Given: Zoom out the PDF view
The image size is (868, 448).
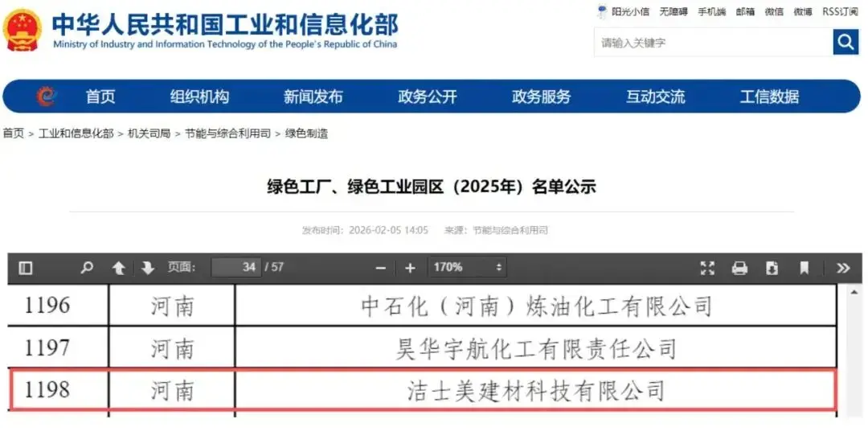Looking at the screenshot, I should [x=380, y=268].
